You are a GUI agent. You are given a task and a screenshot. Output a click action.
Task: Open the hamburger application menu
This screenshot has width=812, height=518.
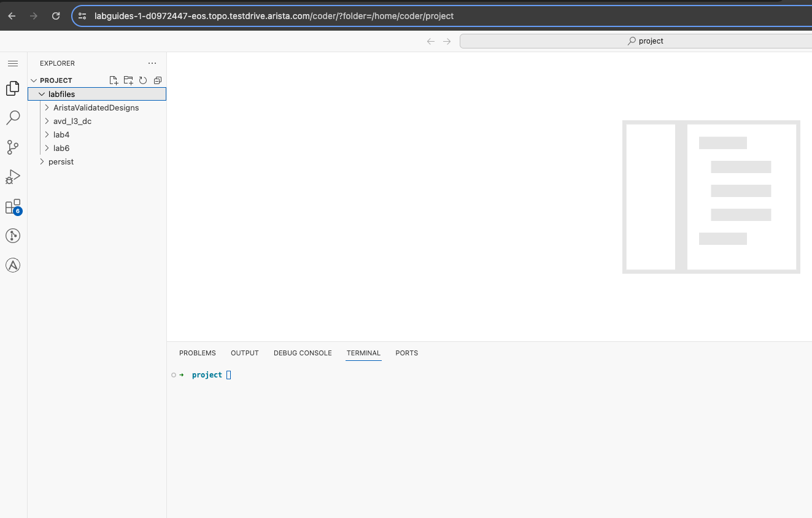pos(13,63)
